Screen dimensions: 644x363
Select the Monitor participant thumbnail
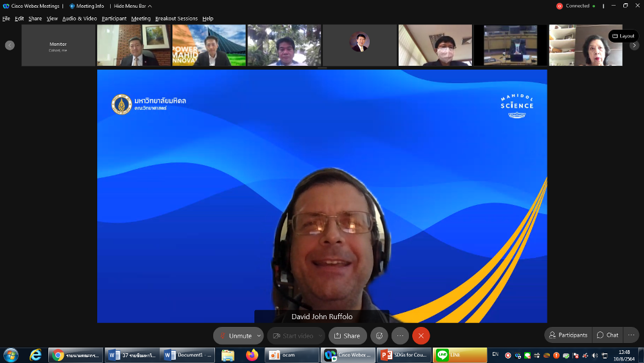[x=58, y=46]
